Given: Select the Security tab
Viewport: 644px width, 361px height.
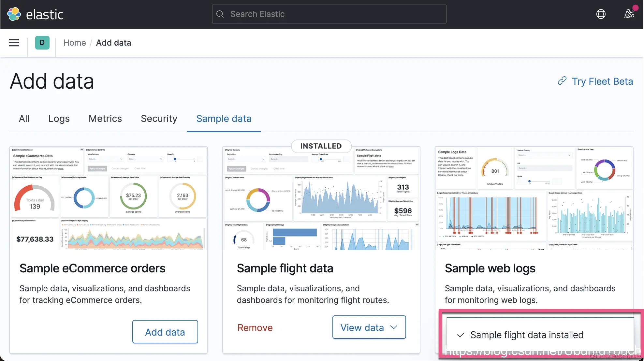Looking at the screenshot, I should coord(159,119).
